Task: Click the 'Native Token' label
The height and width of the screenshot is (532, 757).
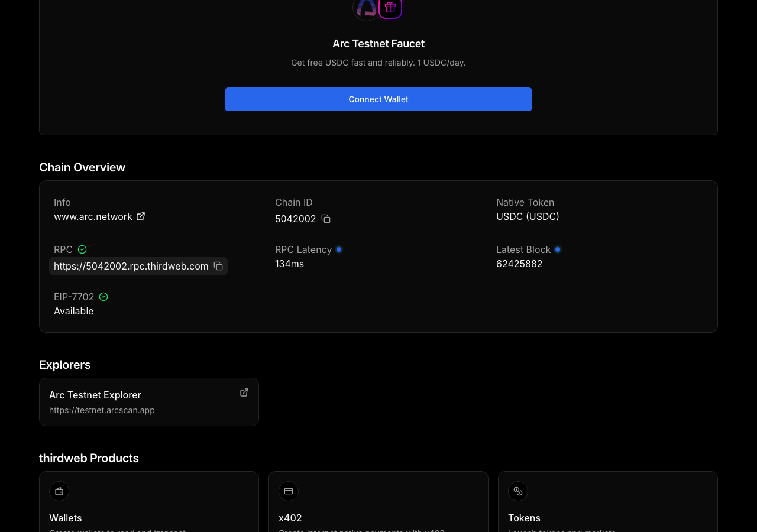Action: coord(525,202)
